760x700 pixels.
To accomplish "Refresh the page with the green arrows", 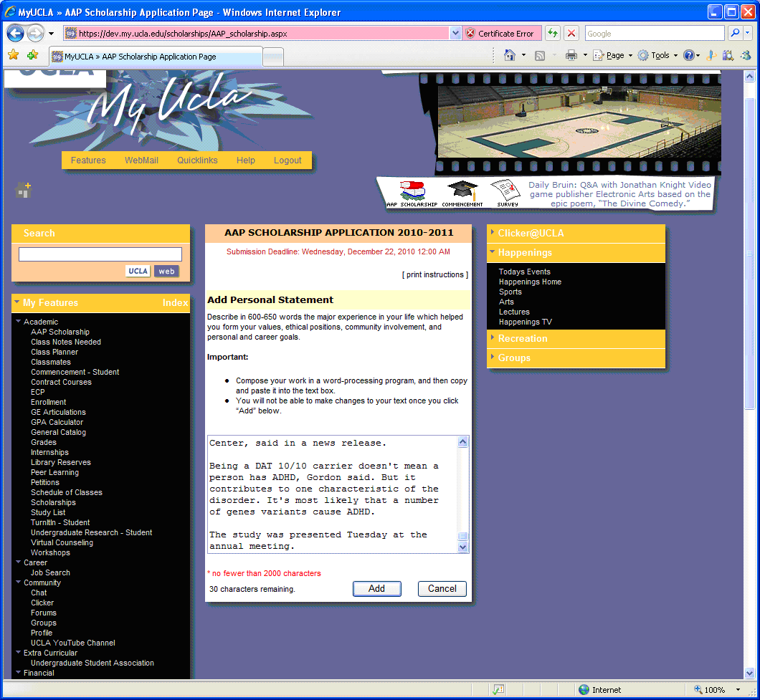I will [x=552, y=33].
